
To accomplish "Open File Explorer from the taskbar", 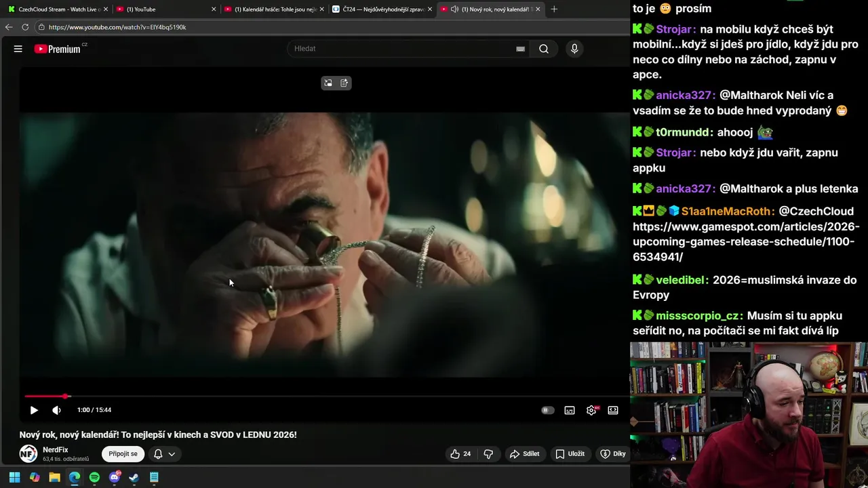I will 54,477.
